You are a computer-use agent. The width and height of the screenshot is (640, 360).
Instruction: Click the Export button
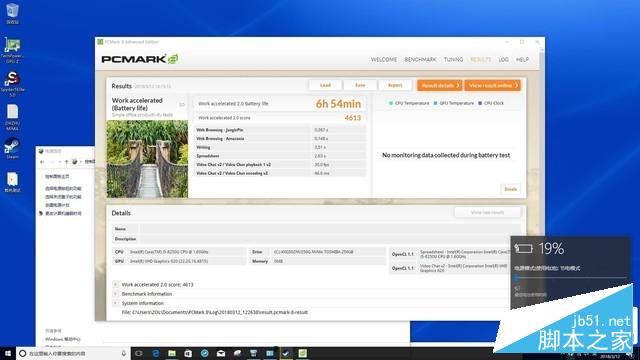pos(395,85)
